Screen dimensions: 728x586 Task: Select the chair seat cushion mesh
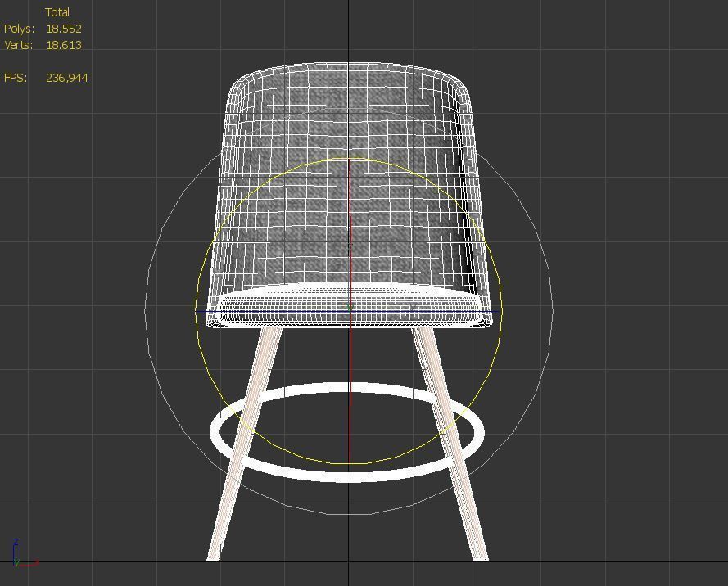coord(349,304)
